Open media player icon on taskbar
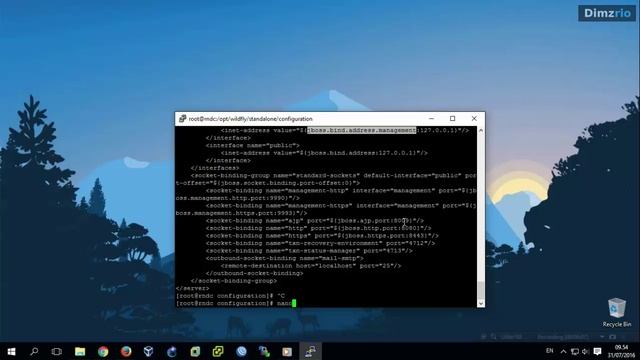The width and height of the screenshot is (640, 360). point(287,351)
